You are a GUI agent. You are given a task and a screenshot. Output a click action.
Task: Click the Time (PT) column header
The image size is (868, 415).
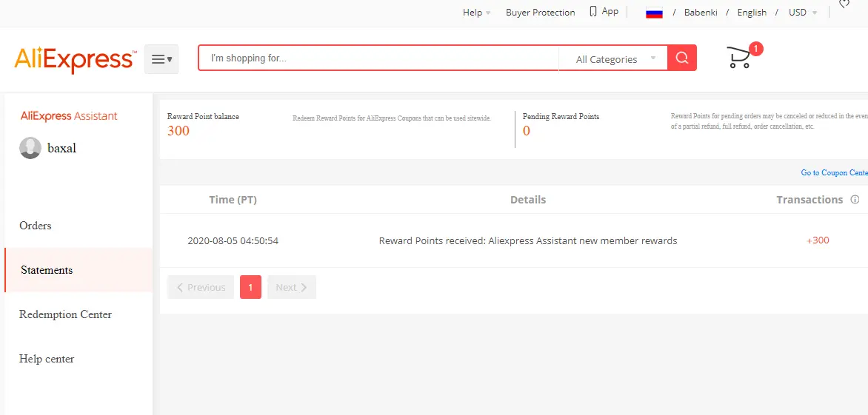pos(233,200)
